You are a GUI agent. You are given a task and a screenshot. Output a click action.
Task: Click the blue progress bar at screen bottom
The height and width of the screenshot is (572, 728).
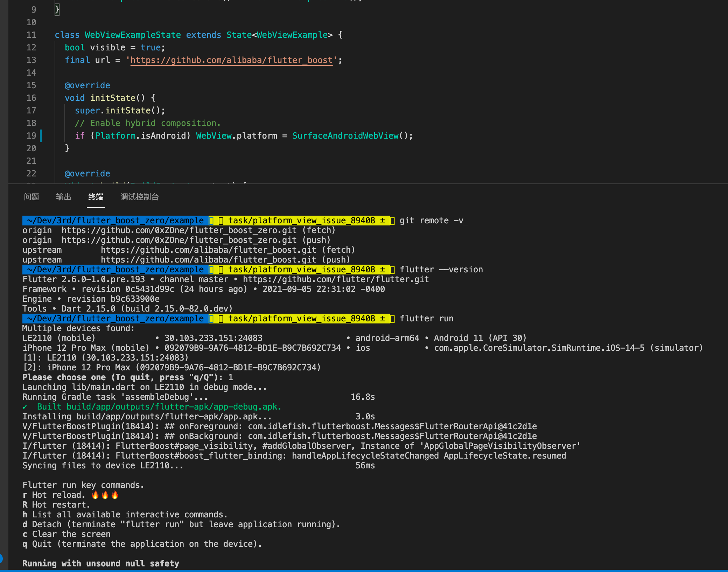click(x=364, y=571)
